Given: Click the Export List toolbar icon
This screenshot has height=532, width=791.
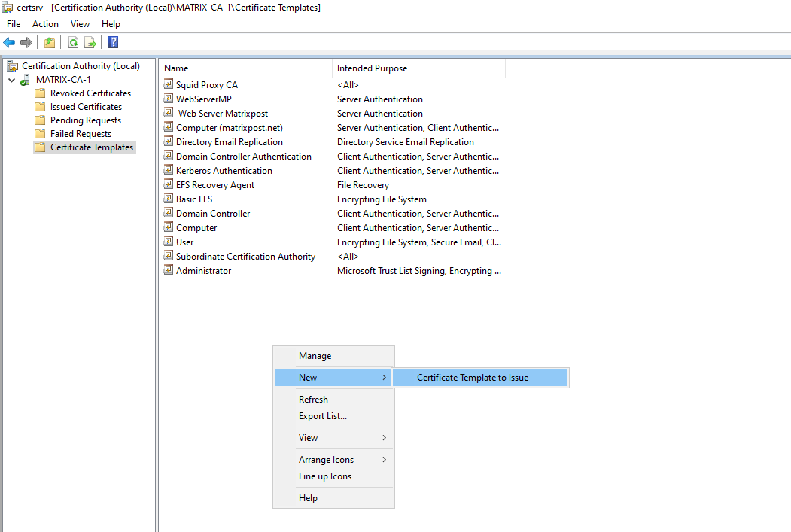Looking at the screenshot, I should click(x=90, y=42).
